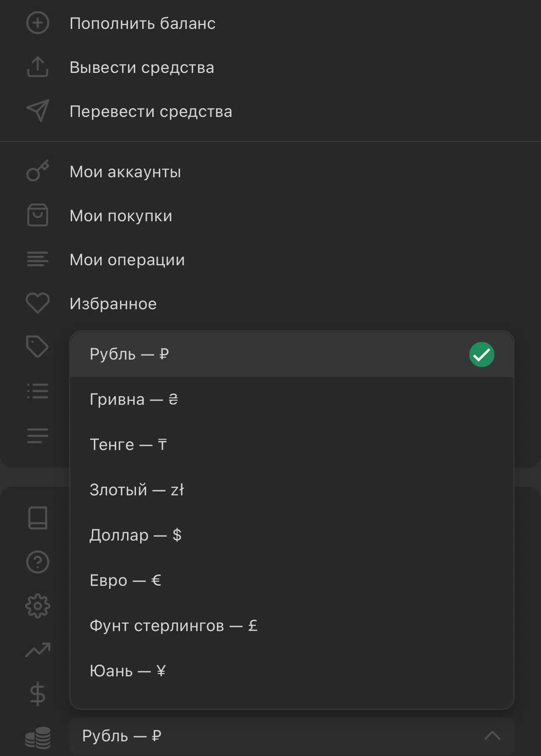Choose Евро — € from the list
The image size is (541, 756).
[x=292, y=580]
